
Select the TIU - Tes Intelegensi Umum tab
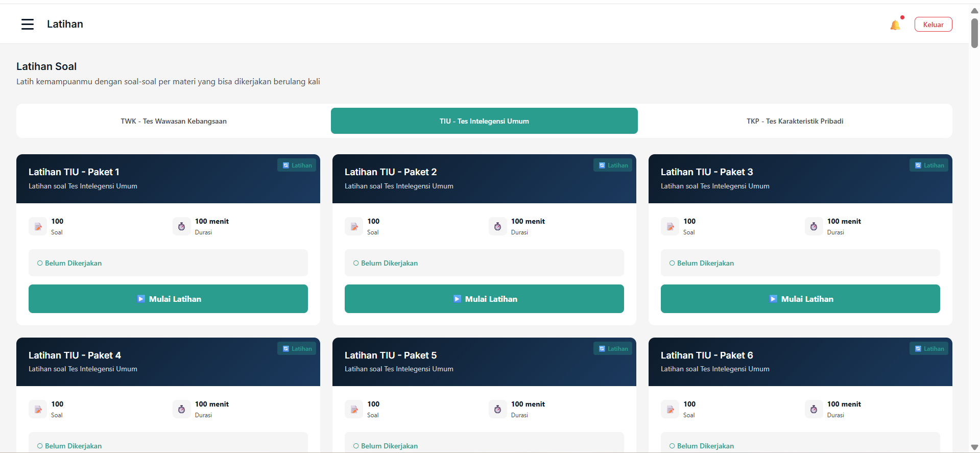(x=484, y=121)
